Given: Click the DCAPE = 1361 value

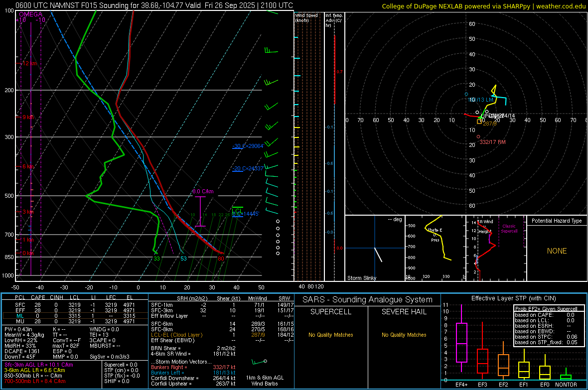Looking at the screenshot, I should click(22, 351).
